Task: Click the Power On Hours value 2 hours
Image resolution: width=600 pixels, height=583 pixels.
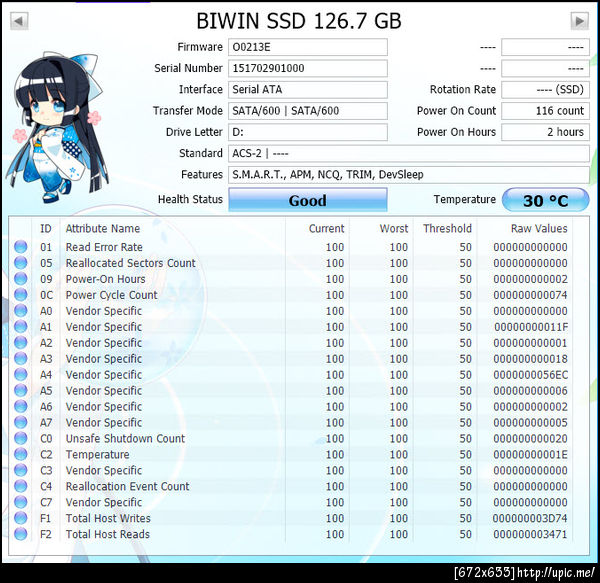Action: coord(545,132)
